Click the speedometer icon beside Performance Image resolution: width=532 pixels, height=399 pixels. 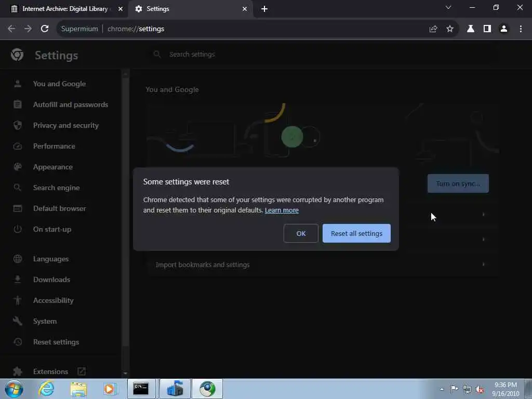pyautogui.click(x=18, y=146)
